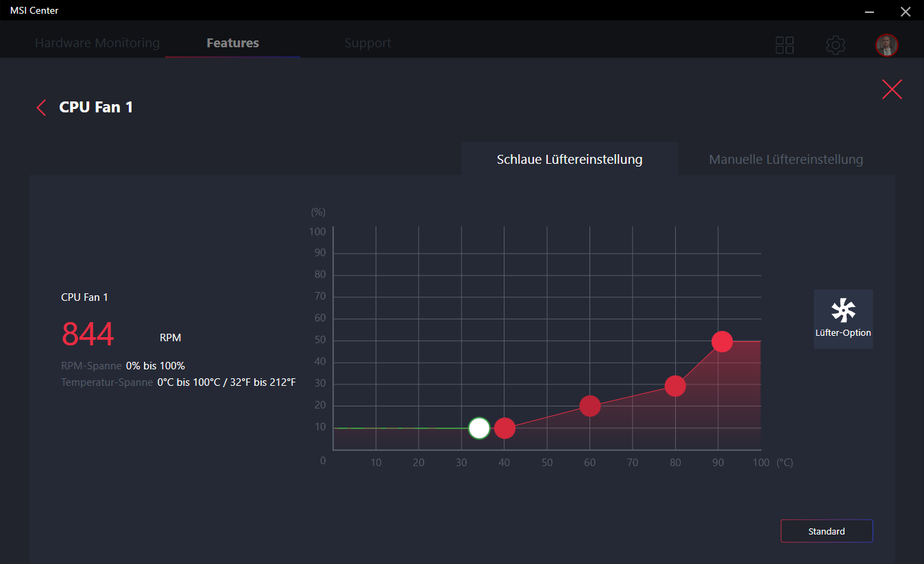Select the fan curve point at 60°C
The width and height of the screenshot is (924, 564).
590,406
